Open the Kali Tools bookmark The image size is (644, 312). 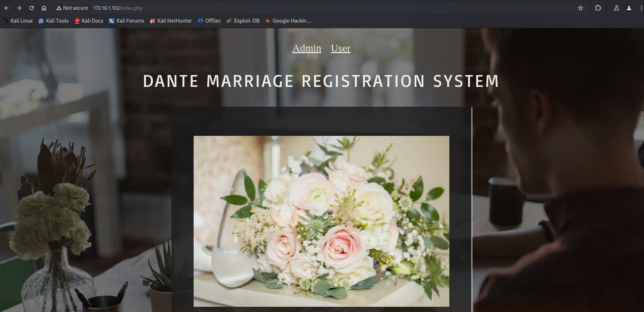54,21
